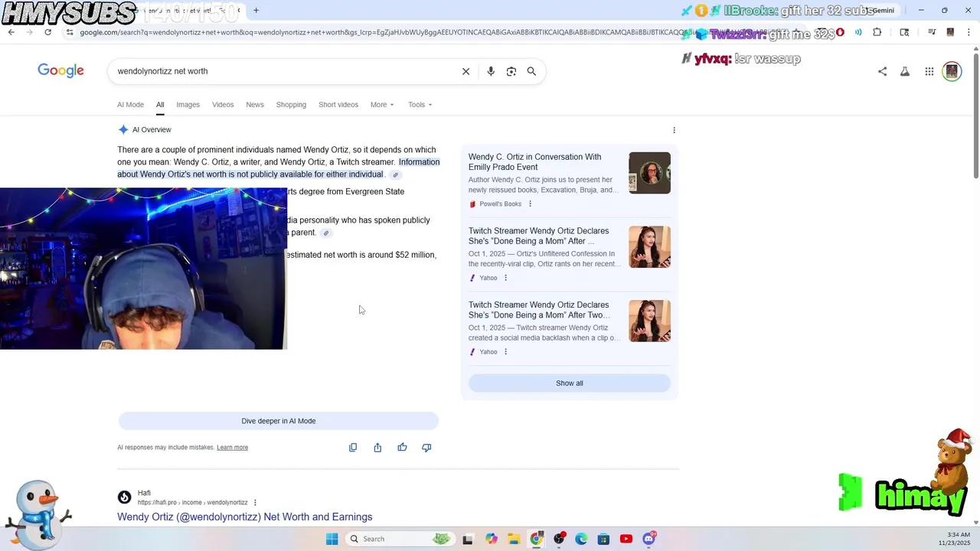
Task: Open About this result for Hafi
Action: (255, 503)
